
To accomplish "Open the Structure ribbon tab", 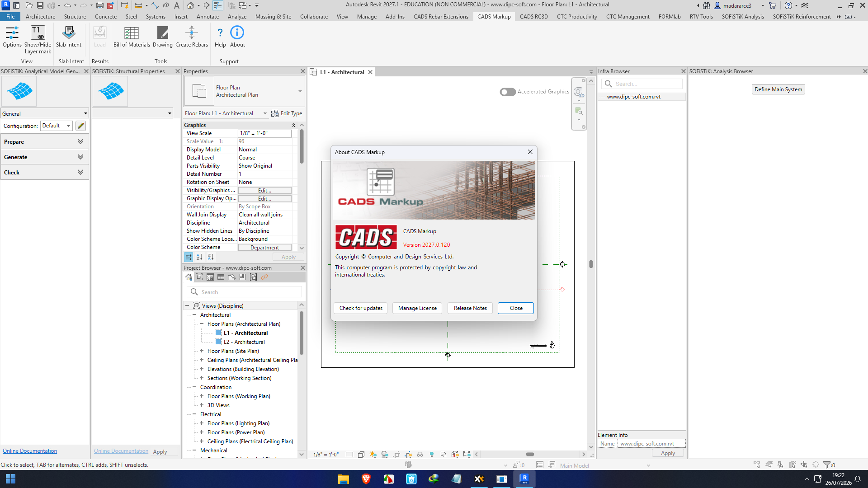I will coord(75,17).
